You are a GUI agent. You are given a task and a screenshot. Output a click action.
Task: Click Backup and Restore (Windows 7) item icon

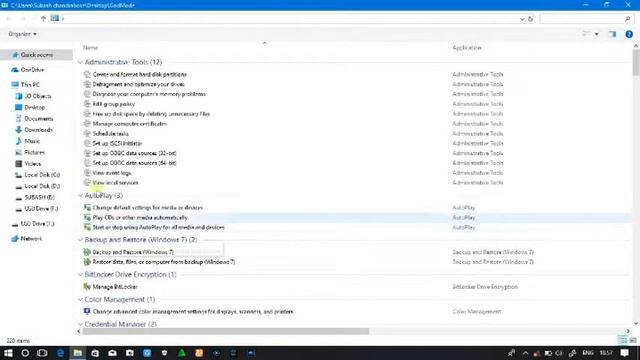tap(87, 252)
